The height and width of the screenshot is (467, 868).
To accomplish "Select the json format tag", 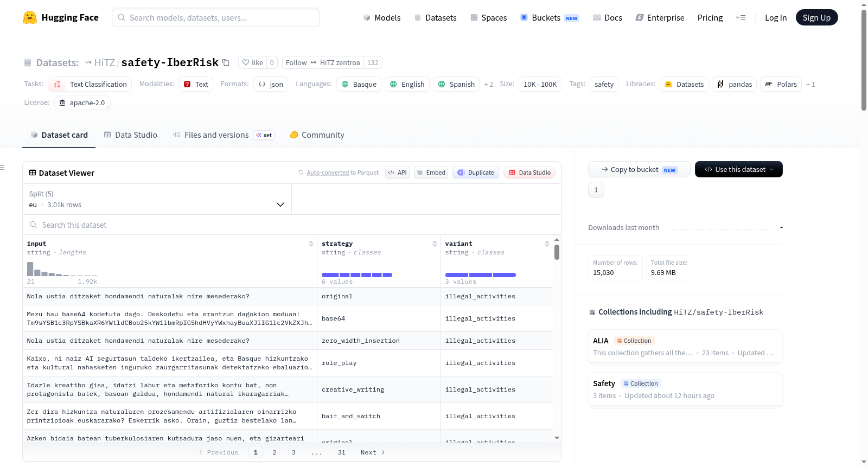I will pos(271,84).
